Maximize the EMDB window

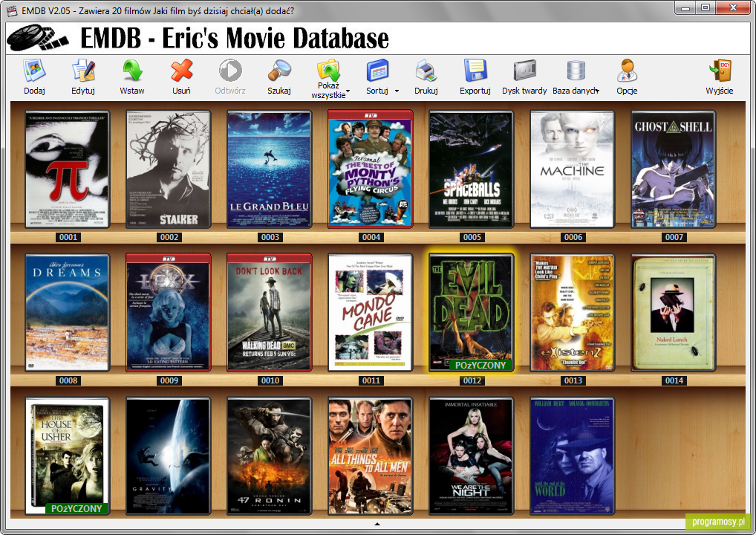(706, 8)
